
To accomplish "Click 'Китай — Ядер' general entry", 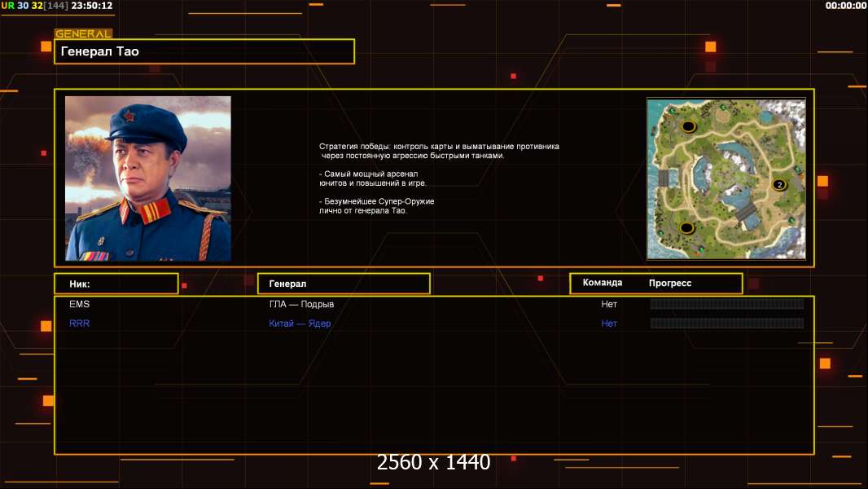I will (x=300, y=324).
